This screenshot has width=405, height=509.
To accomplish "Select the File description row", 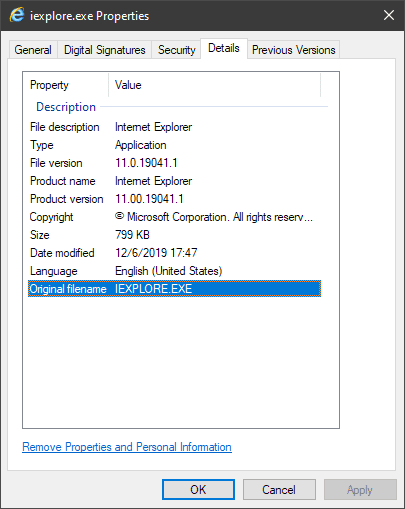I will click(174, 127).
